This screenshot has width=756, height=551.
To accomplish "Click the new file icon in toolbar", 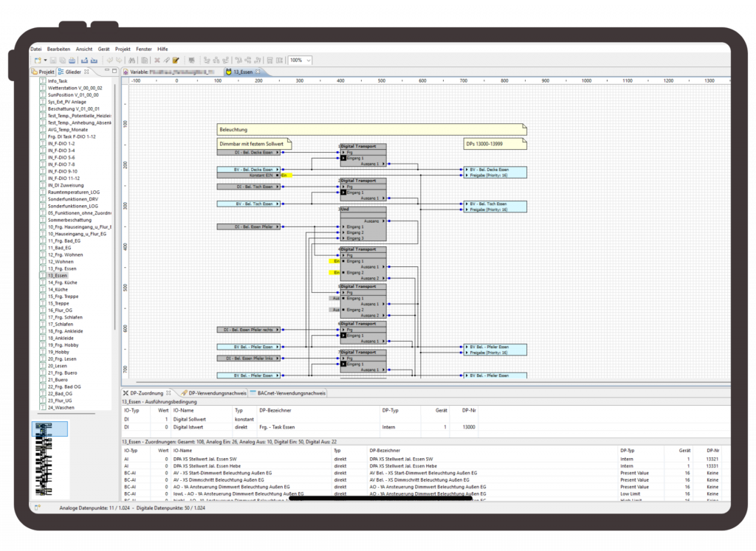I will click(37, 60).
